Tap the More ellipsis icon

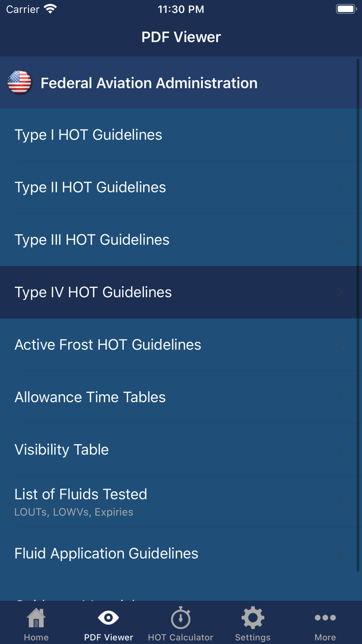(x=325, y=618)
